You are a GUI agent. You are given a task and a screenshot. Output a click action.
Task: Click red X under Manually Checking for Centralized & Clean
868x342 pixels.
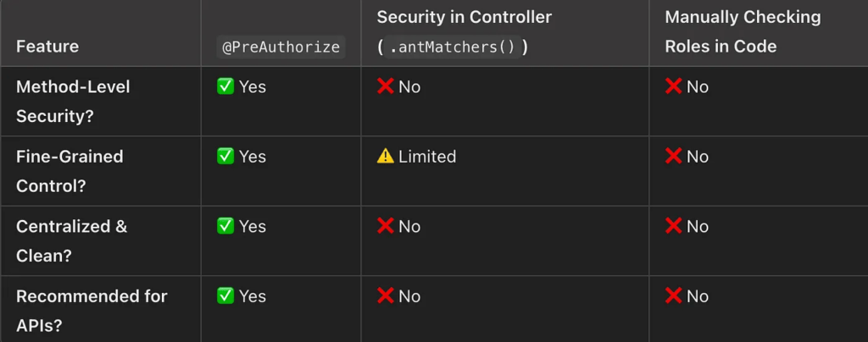coord(674,226)
